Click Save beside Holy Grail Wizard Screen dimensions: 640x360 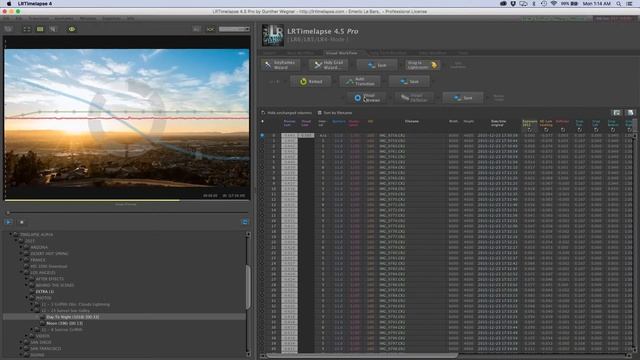pyautogui.click(x=377, y=65)
